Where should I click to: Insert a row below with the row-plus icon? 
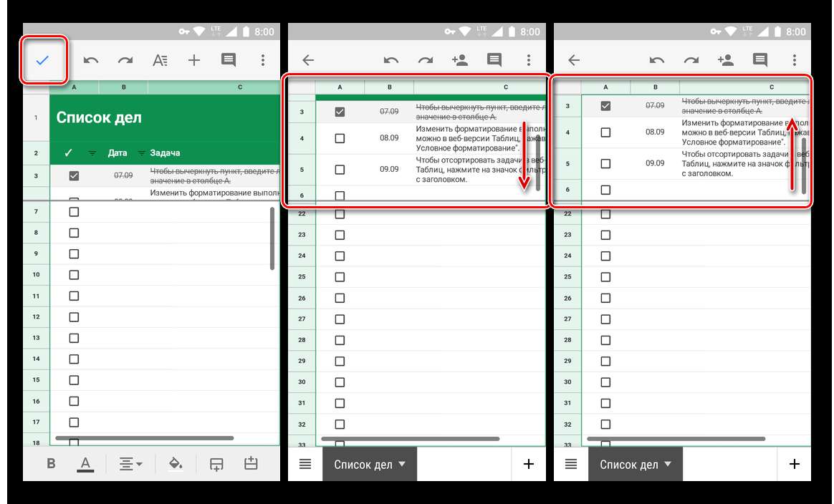pos(216,464)
